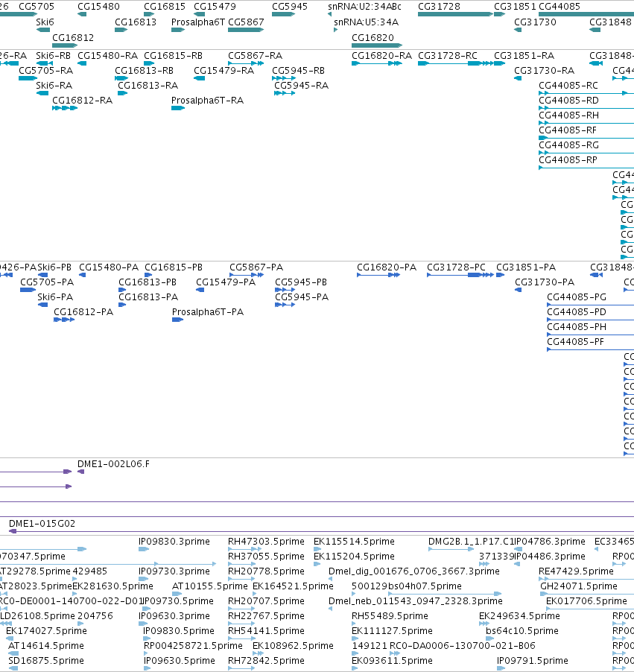This screenshot has width=634, height=672.
Task: Click protein CG16815-PB label
Action: 174,267
